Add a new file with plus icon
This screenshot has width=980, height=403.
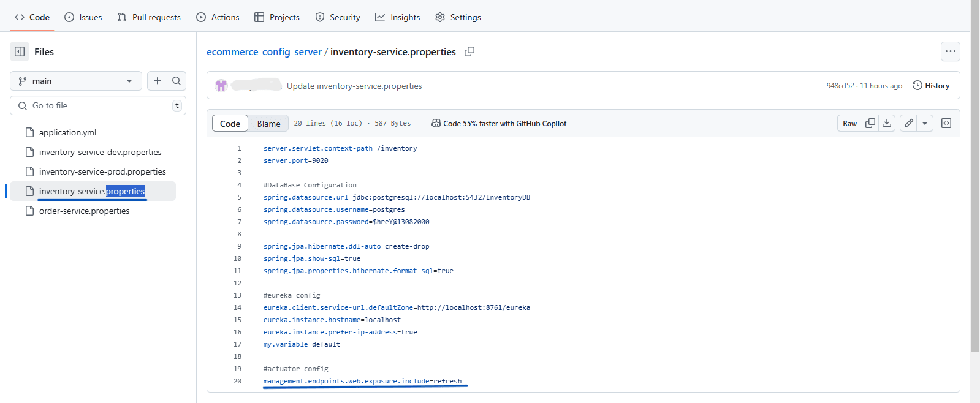pyautogui.click(x=157, y=81)
